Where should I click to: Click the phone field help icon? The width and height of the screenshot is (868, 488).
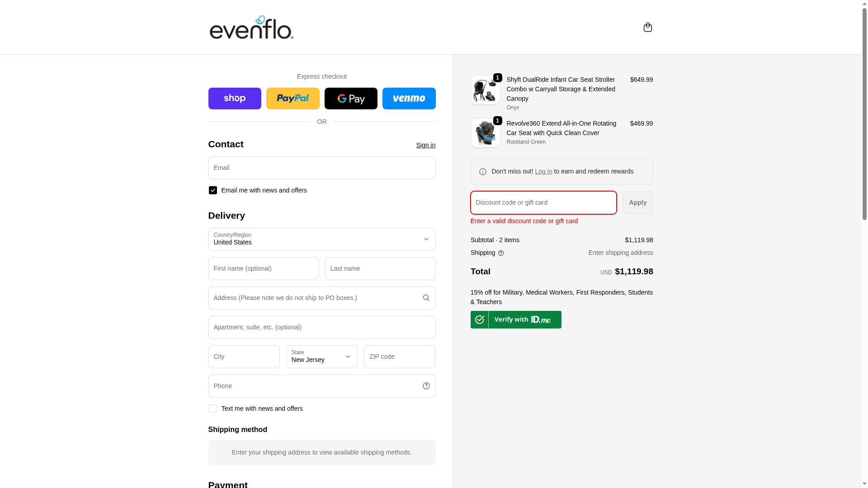426,386
